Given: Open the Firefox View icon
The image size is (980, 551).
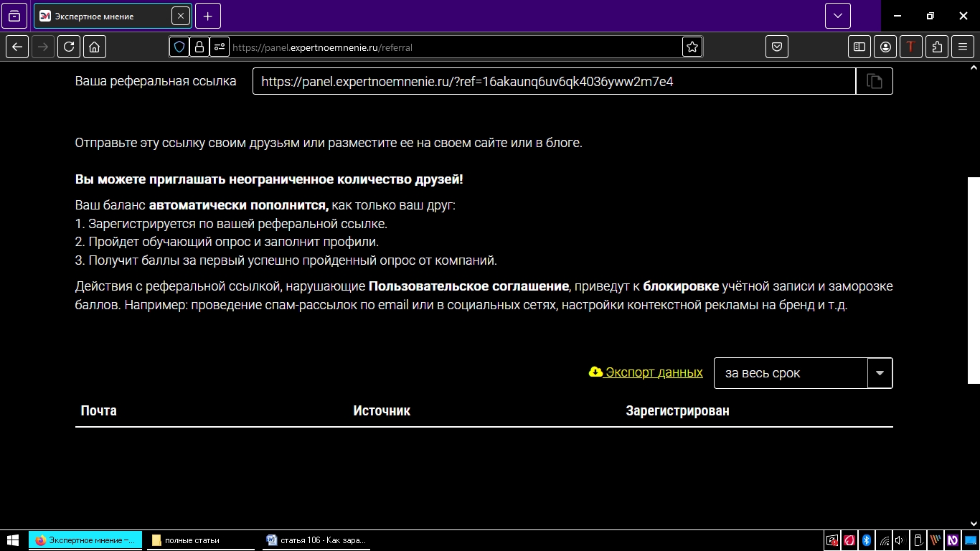Looking at the screenshot, I should point(14,16).
